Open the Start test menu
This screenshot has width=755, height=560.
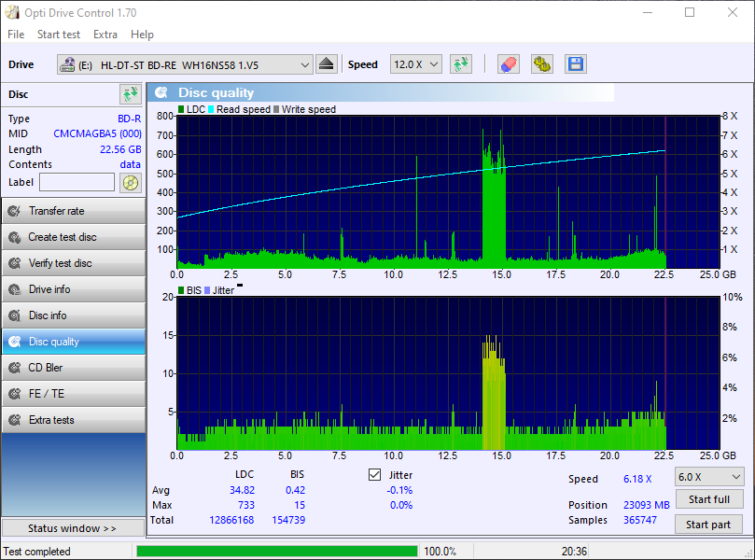coord(58,35)
